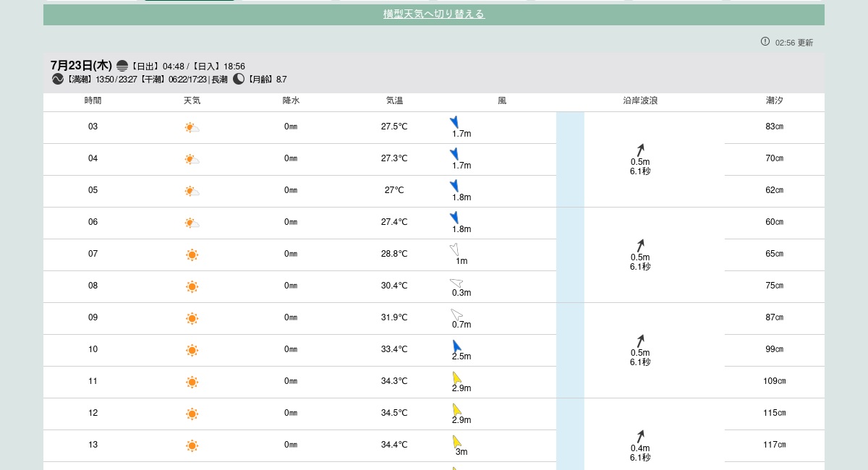Viewport: 868px width, 470px height.
Task: Click the sunny icon in the 07 row
Action: coord(192,255)
